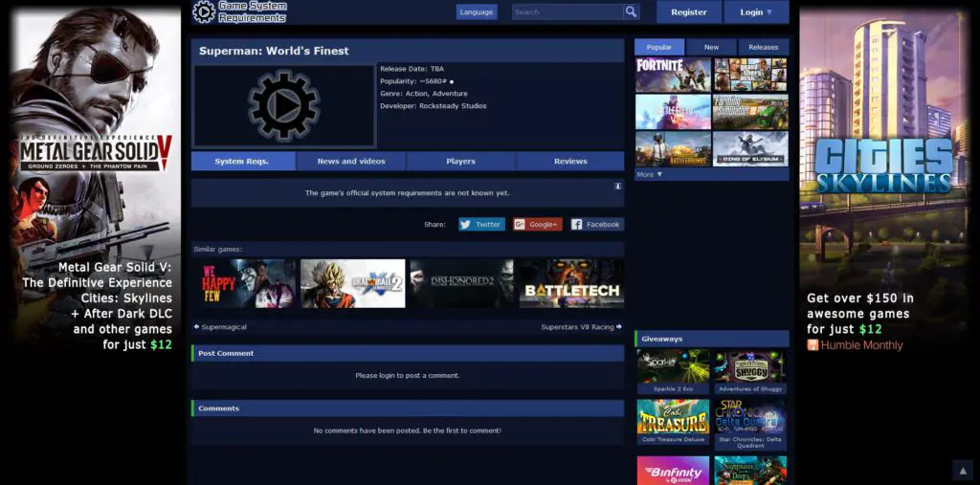Image resolution: width=980 pixels, height=485 pixels.
Task: Open the 8infinity giveaway thumbnail
Action: 673,471
